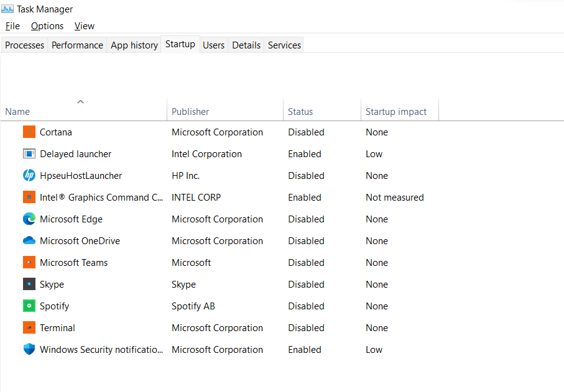Click the Delayed launcher icon
This screenshot has width=564, height=392.
29,154
